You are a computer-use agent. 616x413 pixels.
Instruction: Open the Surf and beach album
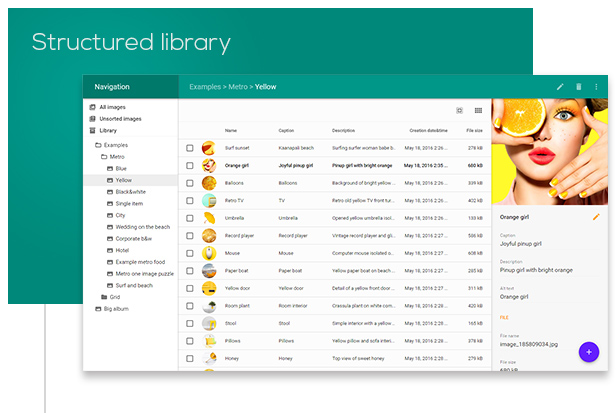coord(134,286)
